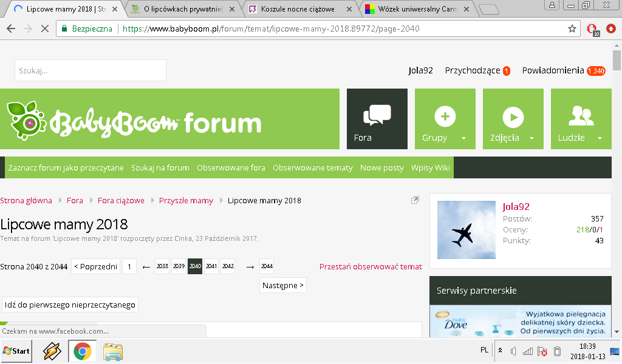622x364 pixels.
Task: Open Chrome from the taskbar
Action: click(x=83, y=351)
